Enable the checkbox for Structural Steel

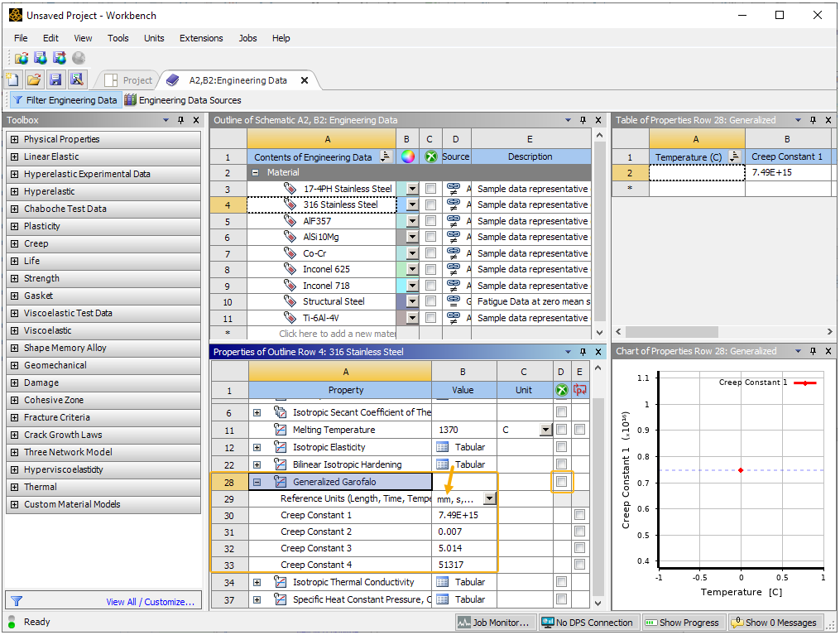pyautogui.click(x=430, y=301)
